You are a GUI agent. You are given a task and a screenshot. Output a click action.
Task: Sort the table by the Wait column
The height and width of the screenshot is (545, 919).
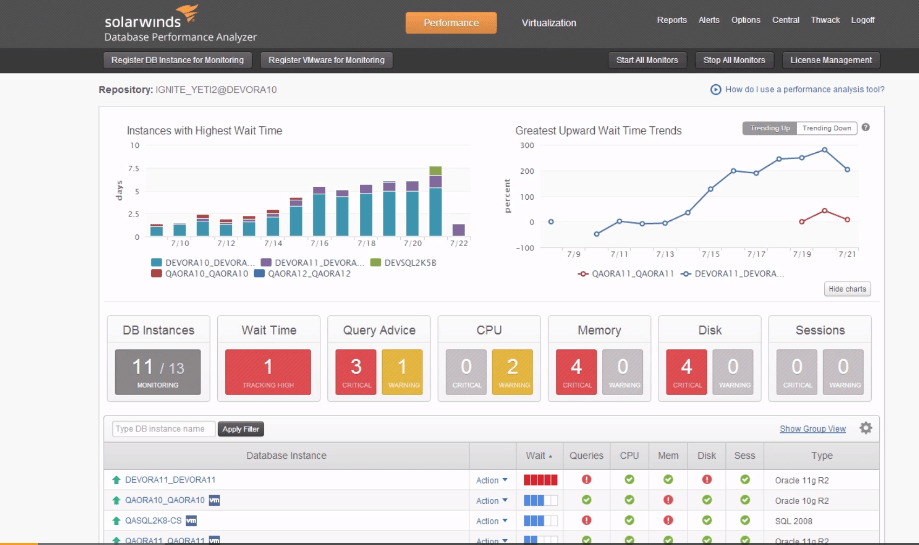click(x=539, y=455)
